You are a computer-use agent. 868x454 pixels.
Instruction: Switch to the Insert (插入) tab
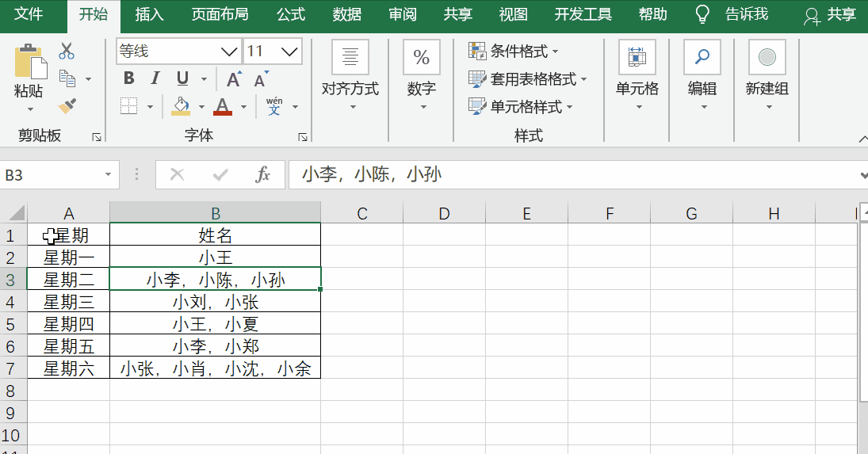[150, 13]
